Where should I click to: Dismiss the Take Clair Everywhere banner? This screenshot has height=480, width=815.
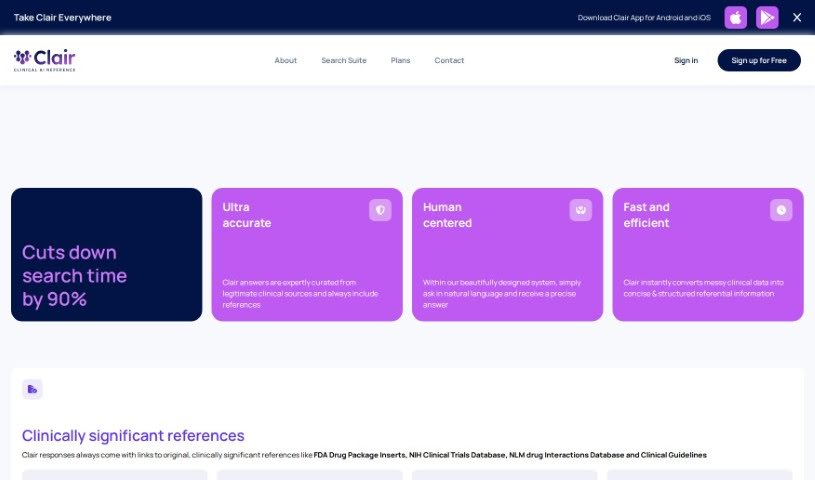pyautogui.click(x=797, y=17)
